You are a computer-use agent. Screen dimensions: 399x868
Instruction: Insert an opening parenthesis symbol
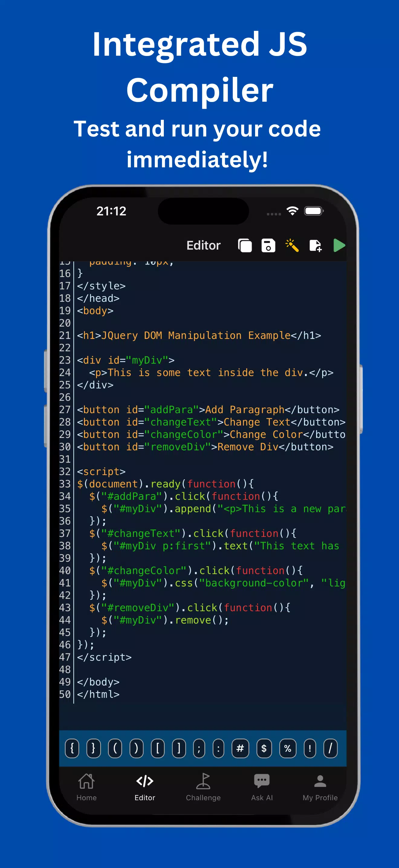[115, 748]
